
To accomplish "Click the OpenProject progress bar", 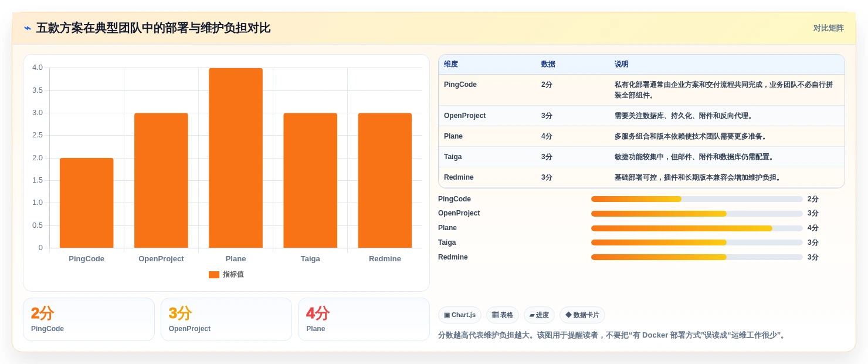I will pos(697,214).
